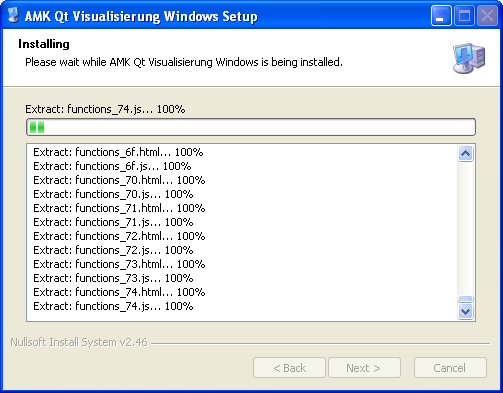Select the functions_73.js log entry

(x=113, y=278)
